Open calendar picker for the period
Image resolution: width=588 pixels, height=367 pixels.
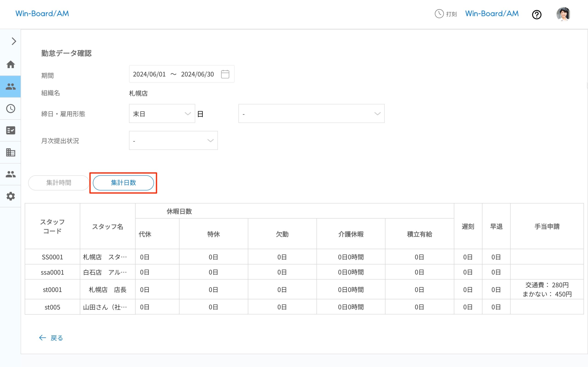pyautogui.click(x=225, y=74)
